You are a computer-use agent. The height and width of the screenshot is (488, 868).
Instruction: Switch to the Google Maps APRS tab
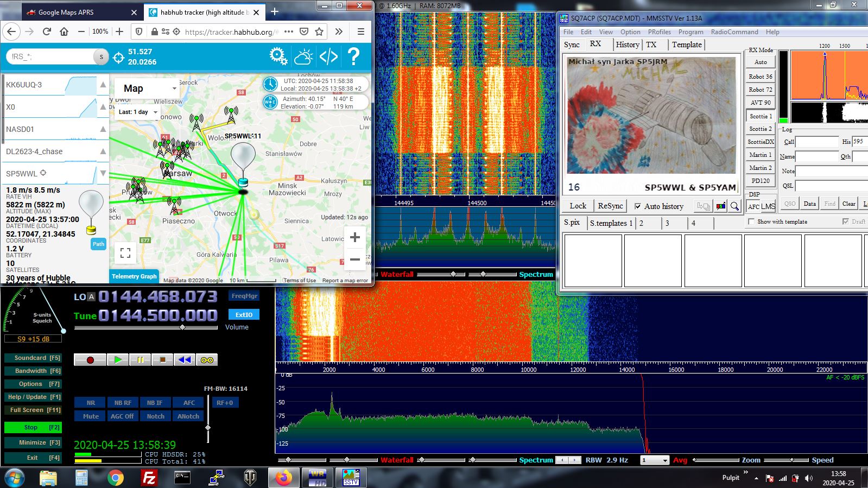click(x=82, y=12)
